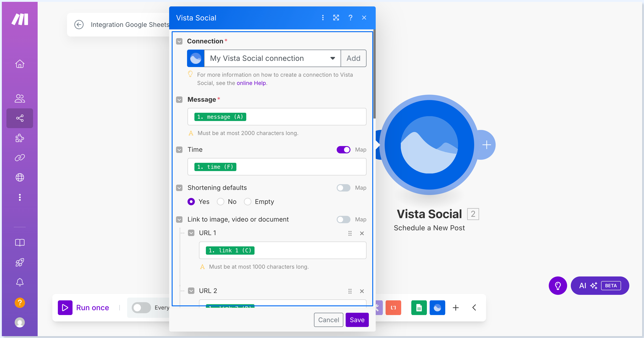Grab the URL 1 drag handle dots
Screen dimensions: 644x338
pos(350,233)
